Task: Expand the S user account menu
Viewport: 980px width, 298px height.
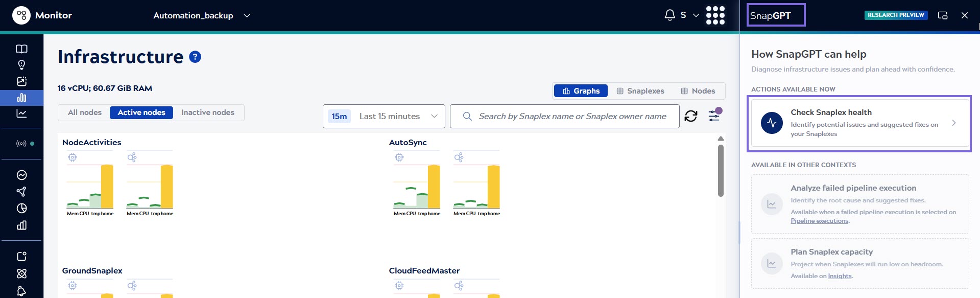Action: coord(690,15)
